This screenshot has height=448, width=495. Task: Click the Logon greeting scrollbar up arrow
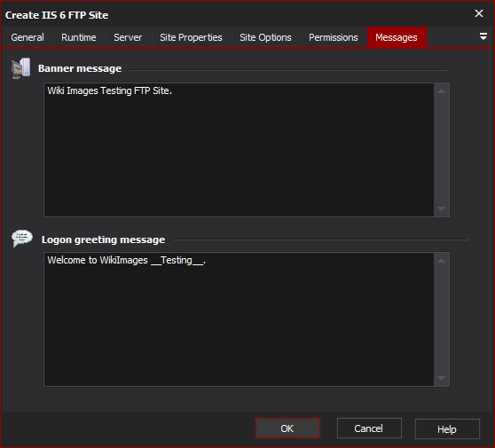(442, 261)
